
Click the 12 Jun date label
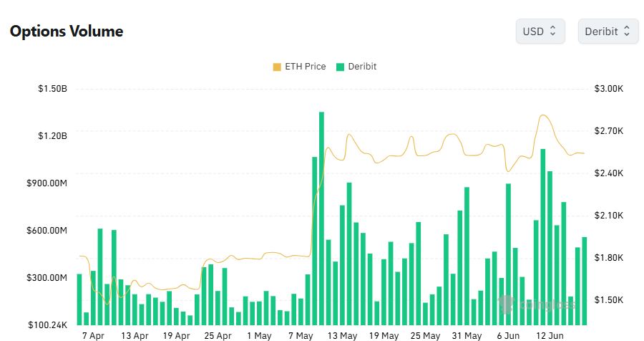click(x=550, y=335)
